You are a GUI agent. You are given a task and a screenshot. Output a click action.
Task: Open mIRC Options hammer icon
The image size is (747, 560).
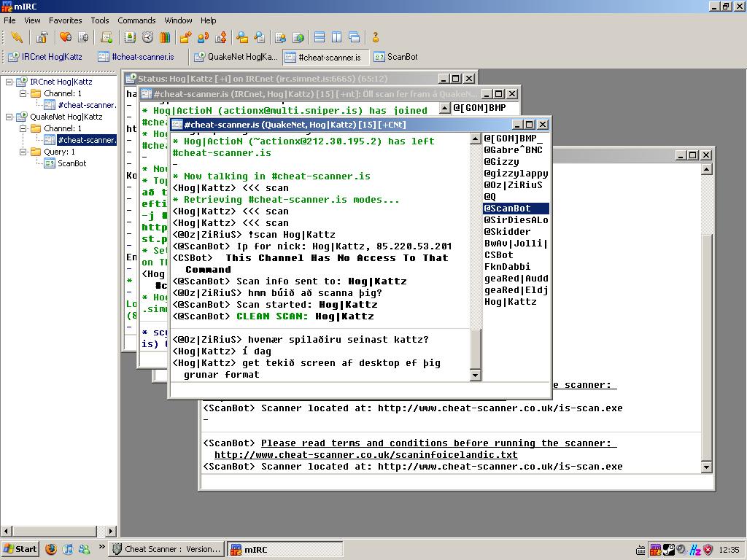tap(42, 37)
